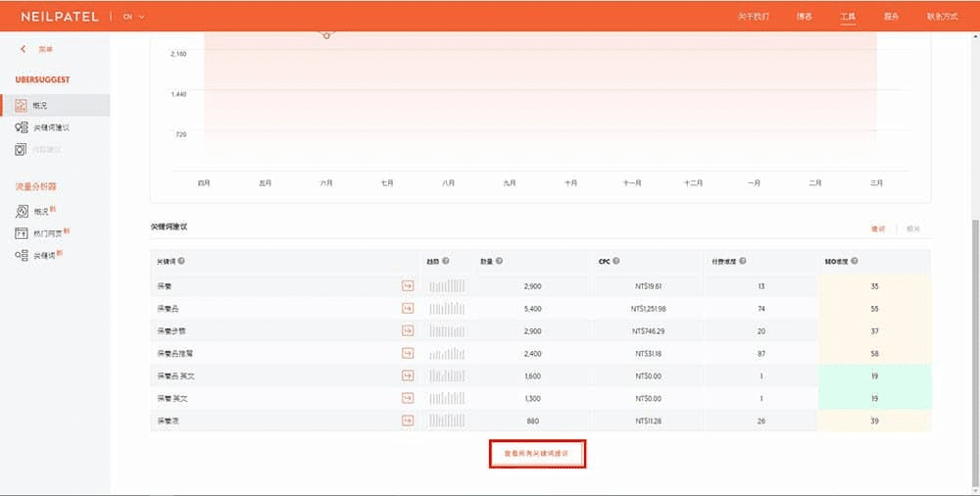Click the NT$1,251.98 CPC cell

pyautogui.click(x=648, y=309)
